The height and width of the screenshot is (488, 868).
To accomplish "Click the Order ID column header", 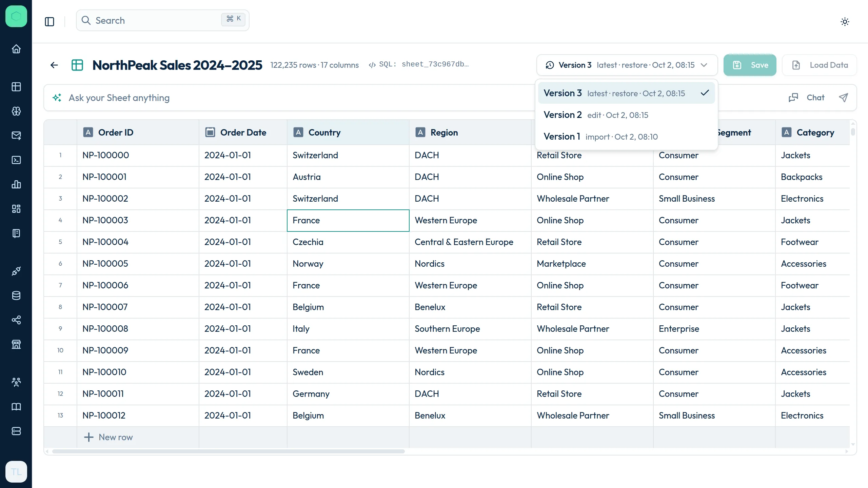I will (138, 132).
